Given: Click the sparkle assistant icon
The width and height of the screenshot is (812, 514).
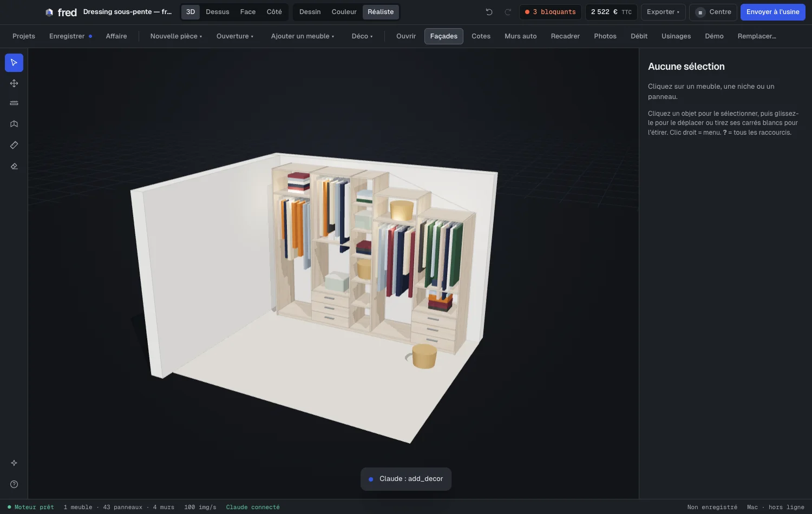Looking at the screenshot, I should coord(14,463).
